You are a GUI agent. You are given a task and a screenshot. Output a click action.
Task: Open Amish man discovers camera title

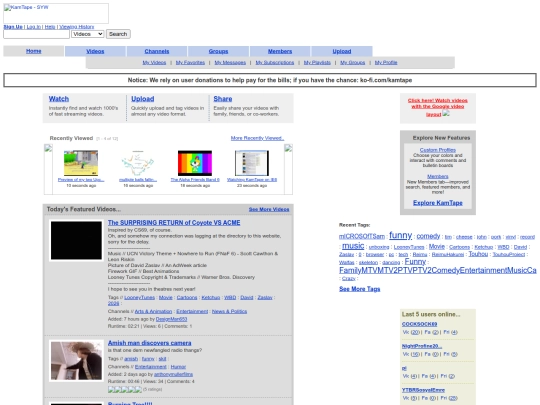[149, 343]
